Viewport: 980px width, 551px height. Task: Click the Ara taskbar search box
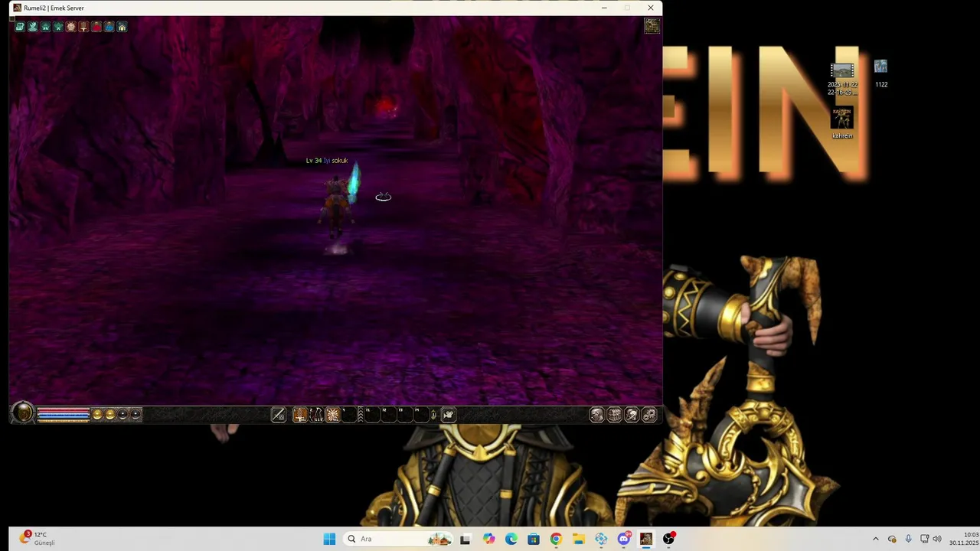pyautogui.click(x=398, y=539)
